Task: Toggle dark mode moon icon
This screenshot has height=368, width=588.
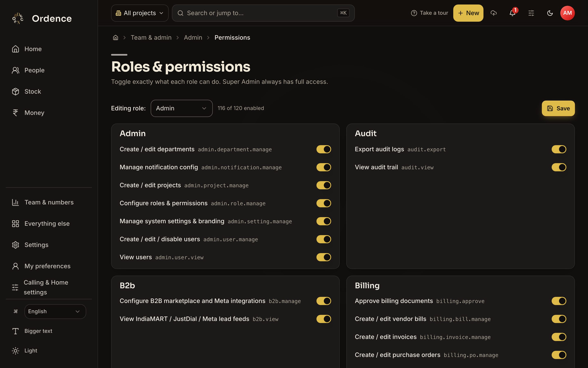Action: [550, 13]
